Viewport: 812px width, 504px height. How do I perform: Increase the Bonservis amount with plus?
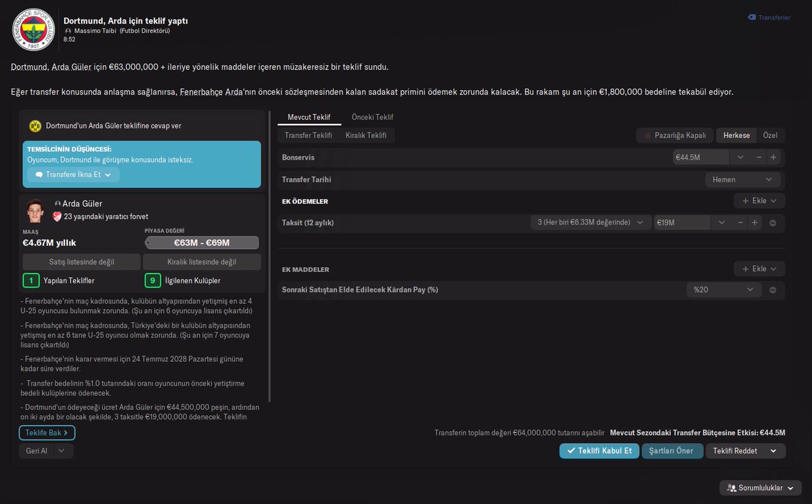[x=773, y=157]
